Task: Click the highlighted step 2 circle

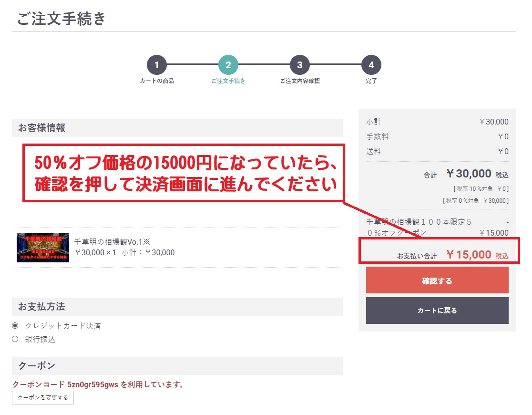Action: click(228, 65)
